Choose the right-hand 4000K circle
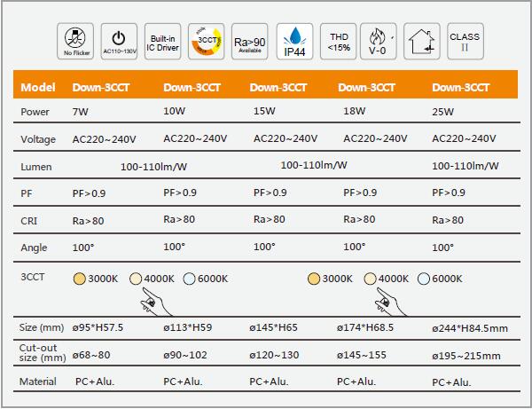The width and height of the screenshot is (532, 409). coord(370,279)
